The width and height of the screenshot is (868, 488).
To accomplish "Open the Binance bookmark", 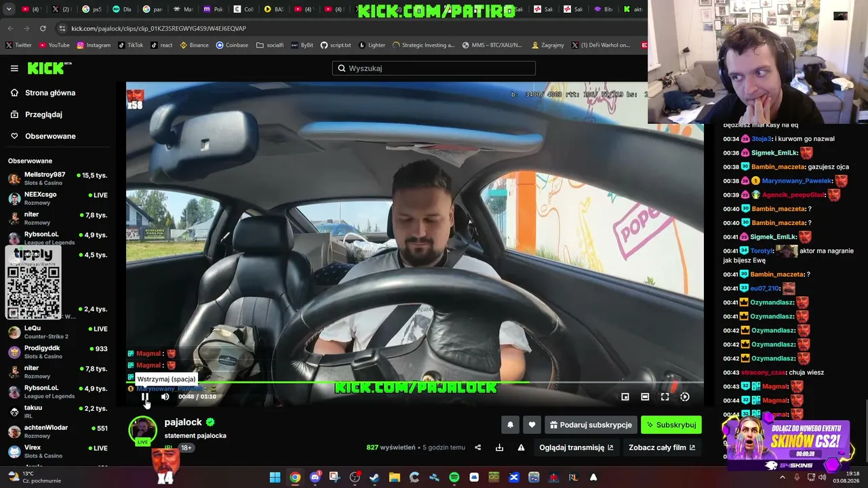I will pos(195,45).
